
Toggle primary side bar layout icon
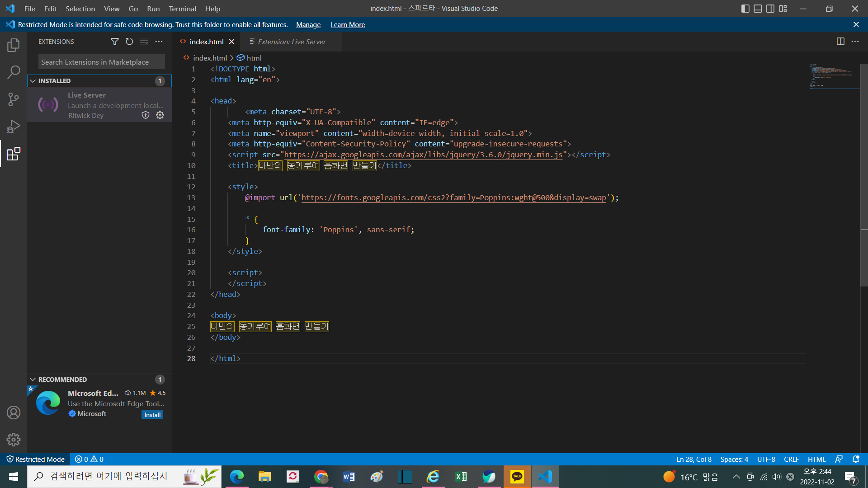745,9
